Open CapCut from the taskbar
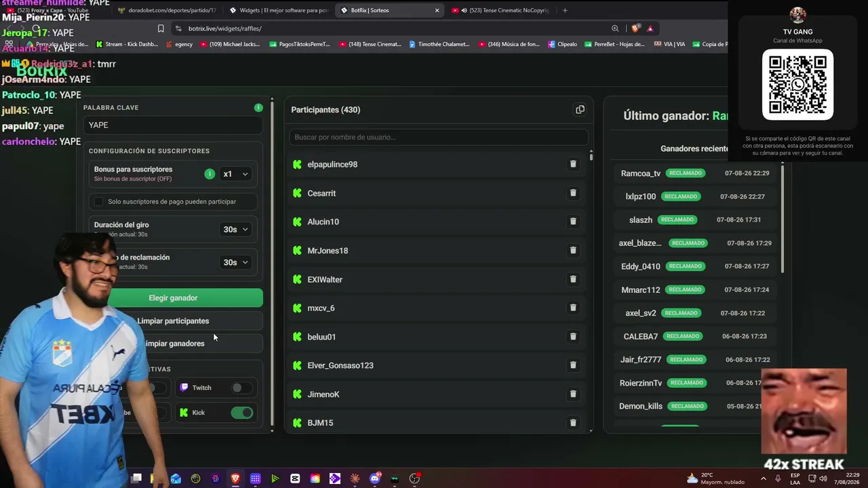 [x=295, y=479]
